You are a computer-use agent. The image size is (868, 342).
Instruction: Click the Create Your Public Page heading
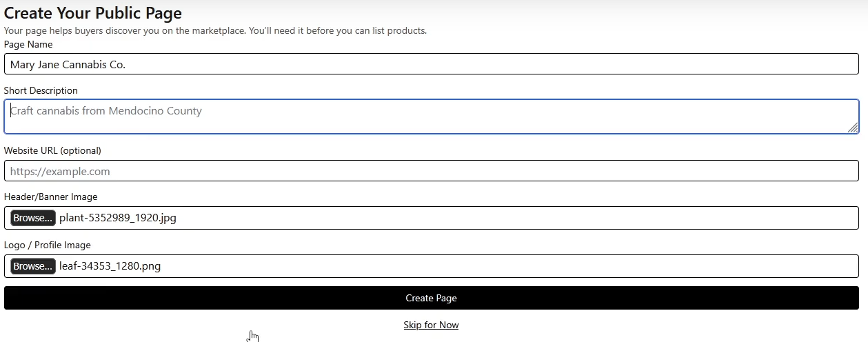point(93,12)
